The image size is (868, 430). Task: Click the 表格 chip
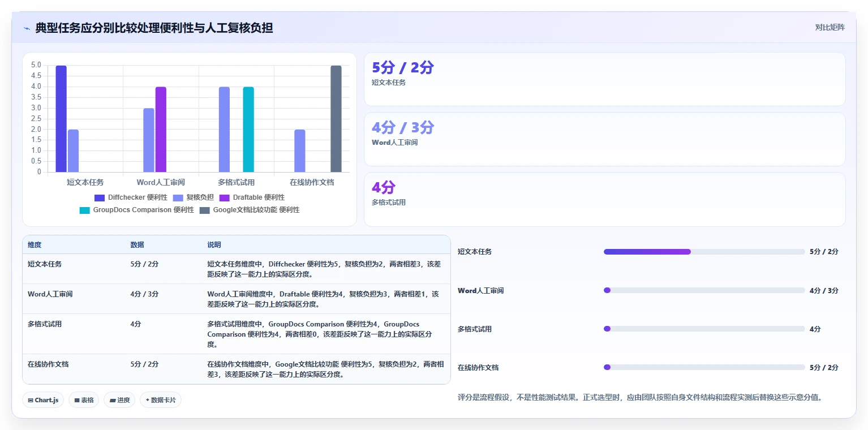click(84, 400)
